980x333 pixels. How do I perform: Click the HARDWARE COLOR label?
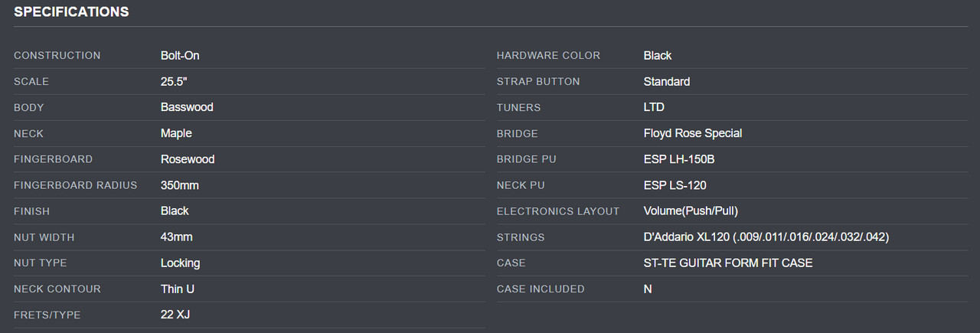click(x=548, y=55)
